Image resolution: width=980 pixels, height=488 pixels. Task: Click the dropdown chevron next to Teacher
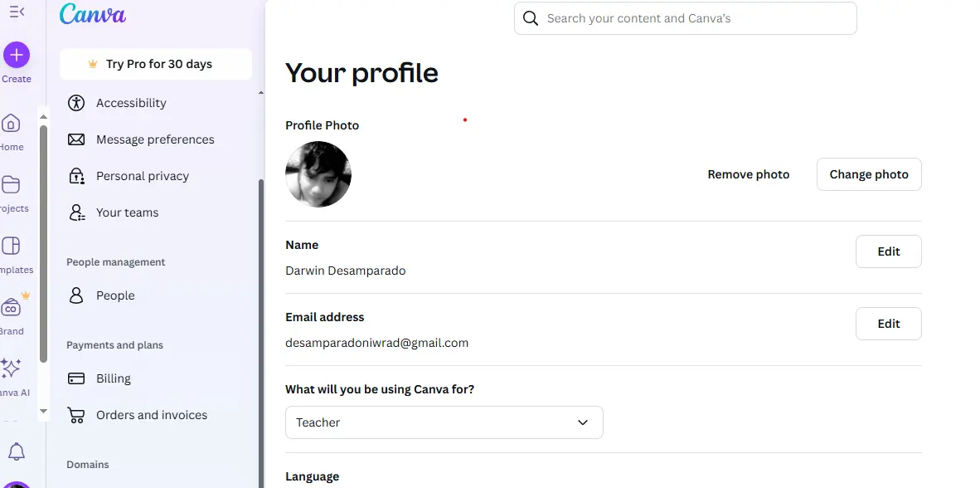[x=583, y=422]
